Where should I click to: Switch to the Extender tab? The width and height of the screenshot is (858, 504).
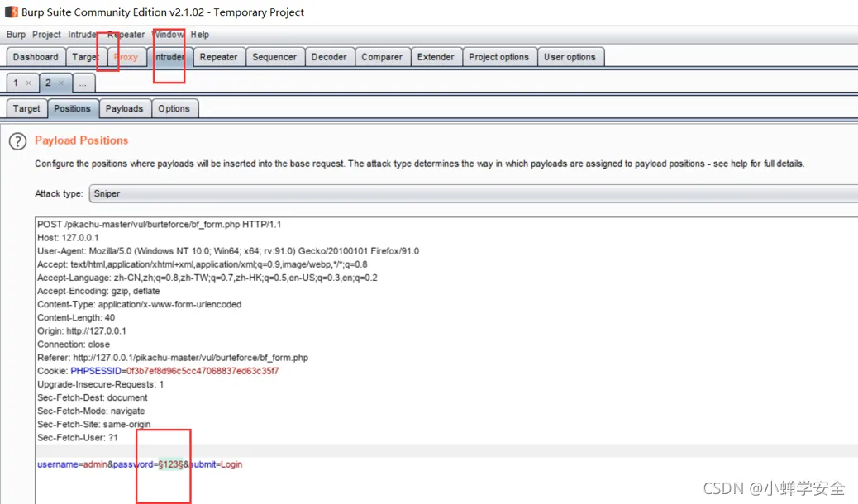[x=436, y=57]
